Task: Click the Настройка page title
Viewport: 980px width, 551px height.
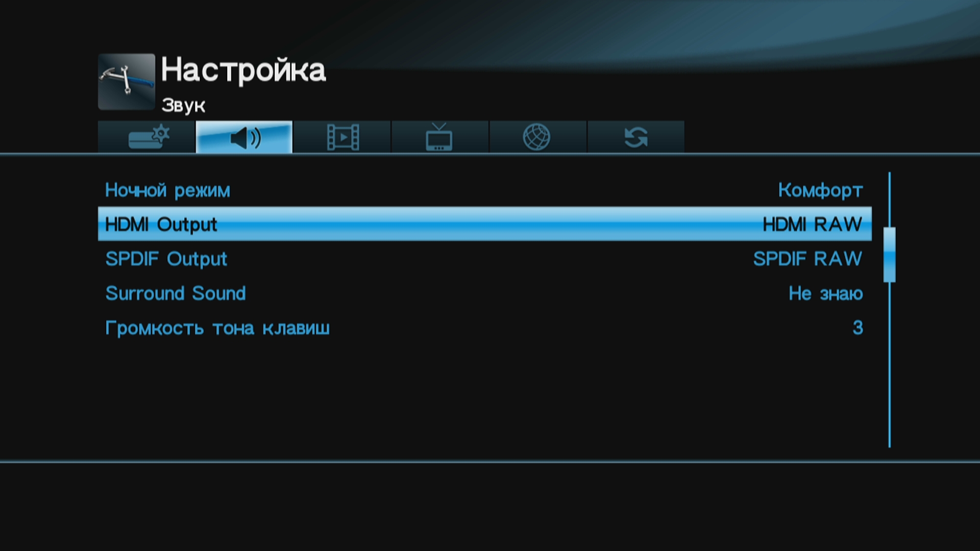Action: point(243,70)
